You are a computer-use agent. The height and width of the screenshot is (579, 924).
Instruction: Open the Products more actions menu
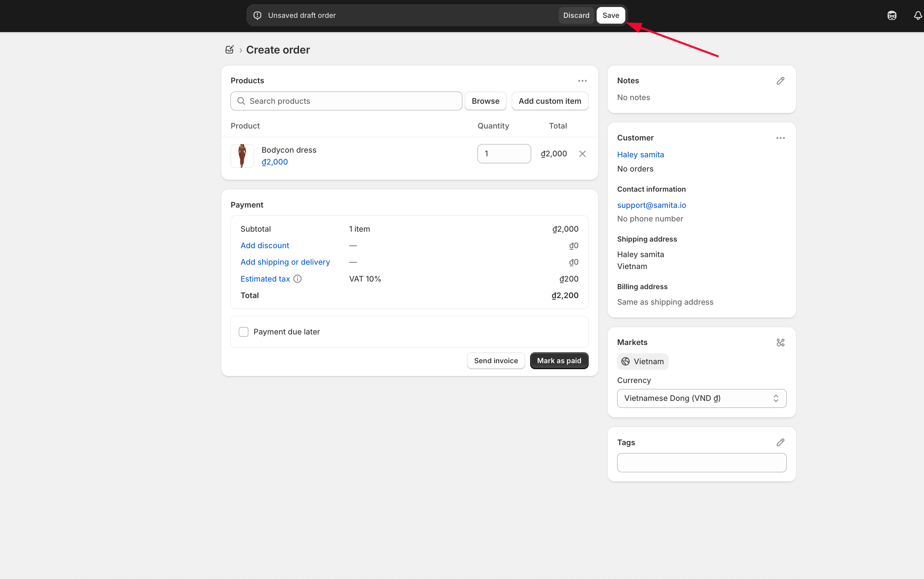[x=582, y=81]
